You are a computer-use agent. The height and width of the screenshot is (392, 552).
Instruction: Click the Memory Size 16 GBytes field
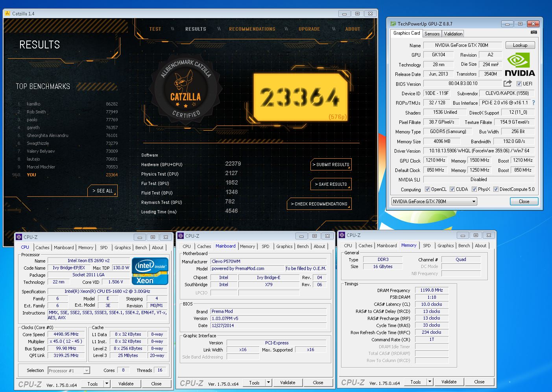point(383,266)
